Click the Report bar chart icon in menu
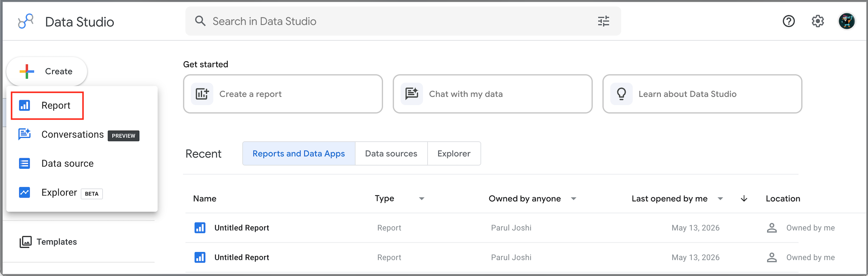This screenshot has width=868, height=276. [x=24, y=106]
